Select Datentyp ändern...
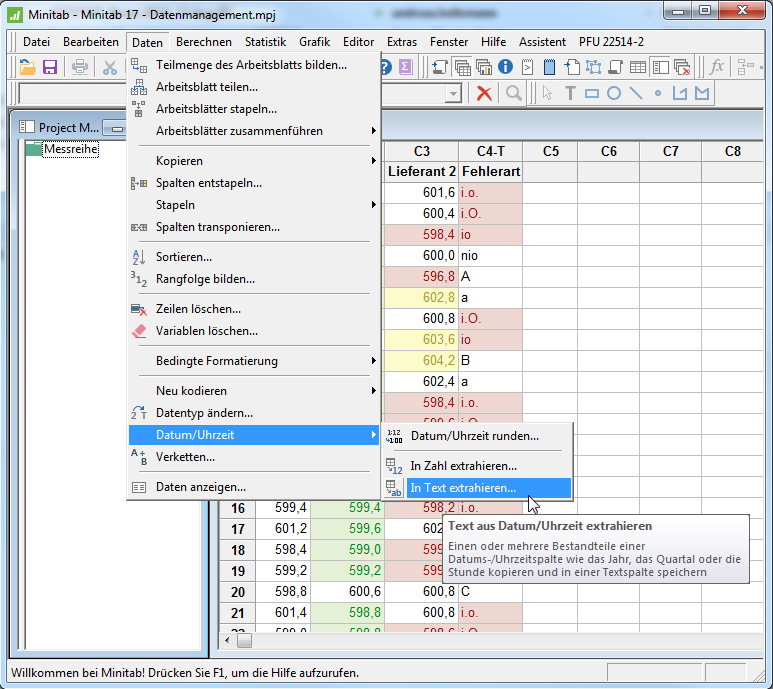Screen dimensions: 773x689 (254, 413)
